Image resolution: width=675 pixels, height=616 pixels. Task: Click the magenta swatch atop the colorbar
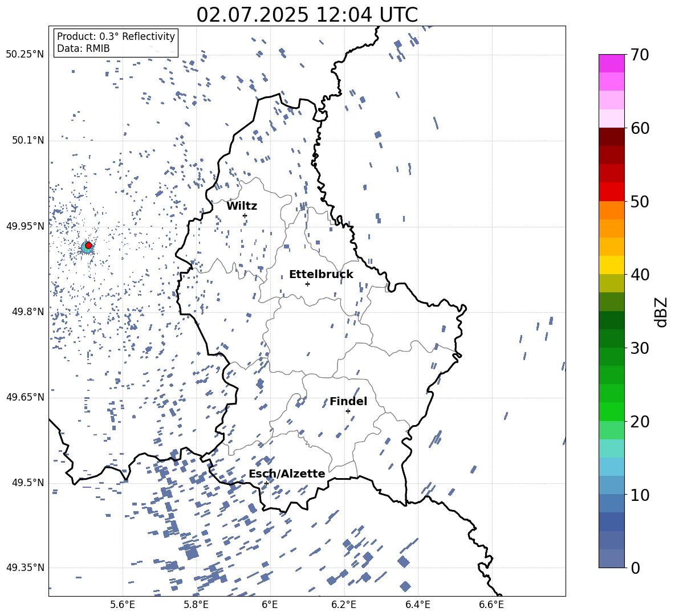click(612, 64)
